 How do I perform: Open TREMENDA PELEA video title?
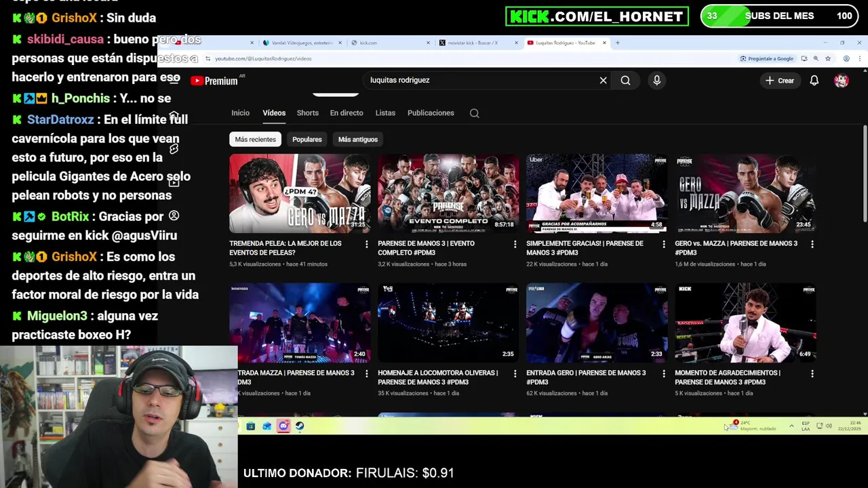285,248
